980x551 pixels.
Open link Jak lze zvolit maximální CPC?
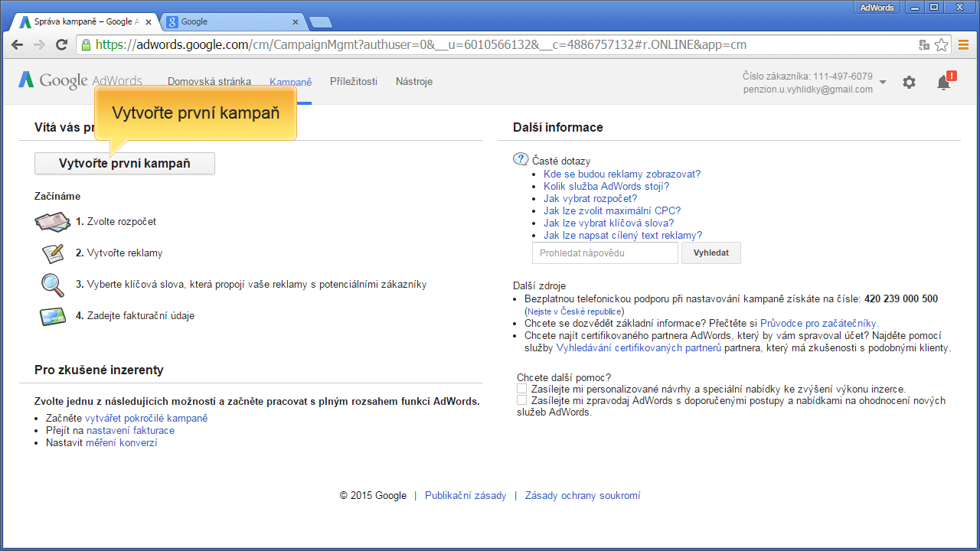tap(612, 210)
